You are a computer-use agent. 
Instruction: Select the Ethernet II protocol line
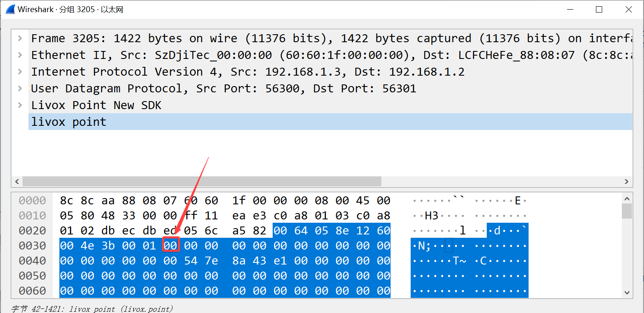click(x=330, y=55)
